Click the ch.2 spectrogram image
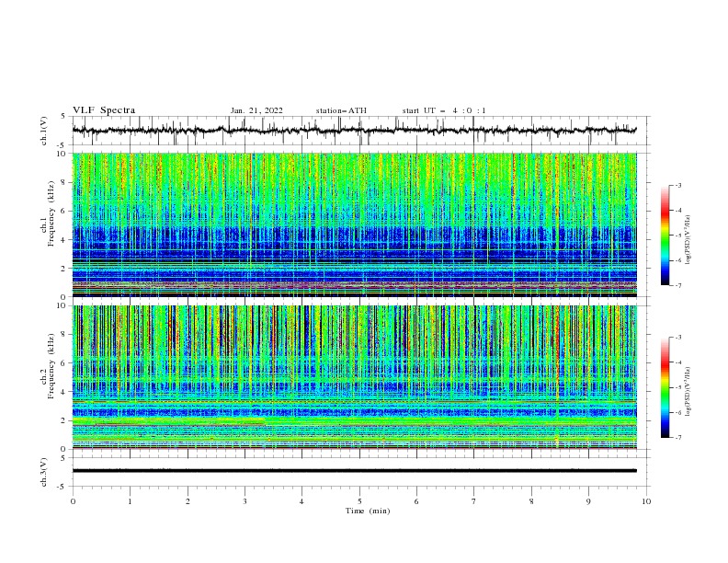 [x=354, y=377]
